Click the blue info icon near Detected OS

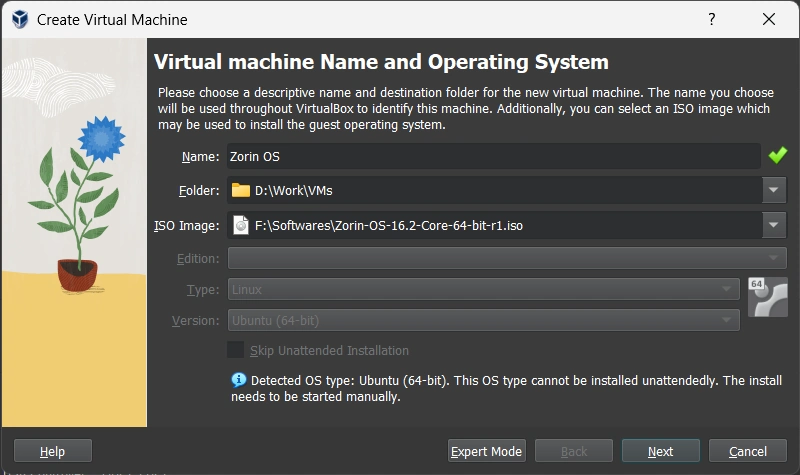[239, 380]
